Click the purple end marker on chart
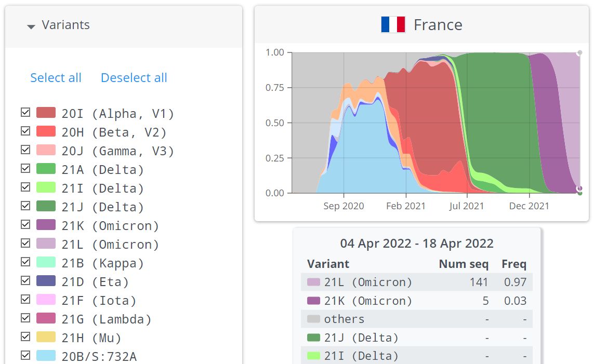 pyautogui.click(x=579, y=188)
